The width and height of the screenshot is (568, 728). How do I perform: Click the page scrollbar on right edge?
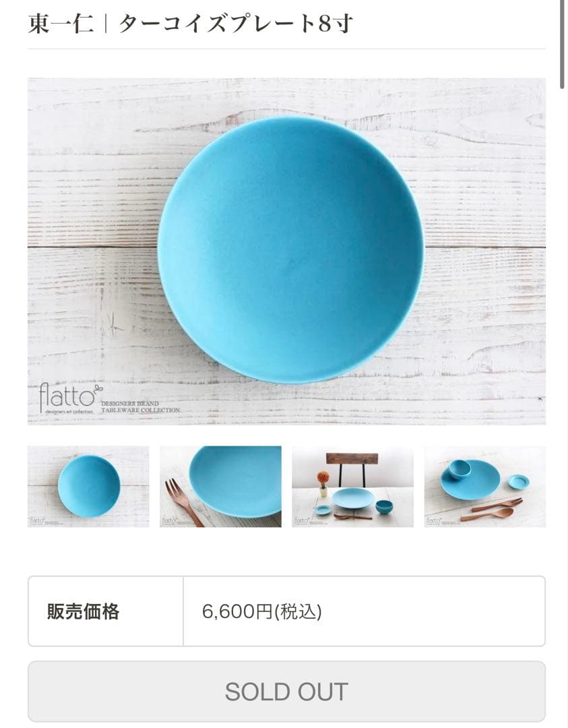click(x=563, y=44)
